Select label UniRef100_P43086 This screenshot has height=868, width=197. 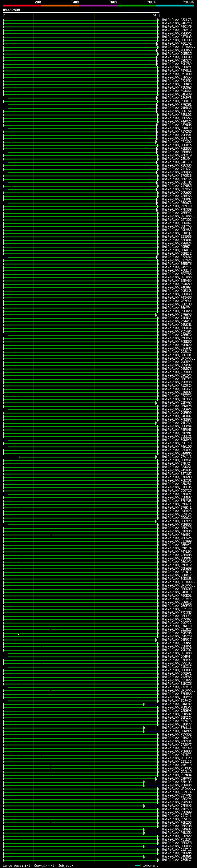[x=177, y=470]
